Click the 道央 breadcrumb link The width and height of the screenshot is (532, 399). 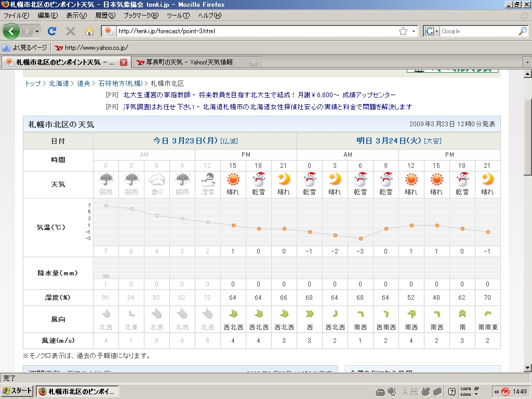(84, 84)
